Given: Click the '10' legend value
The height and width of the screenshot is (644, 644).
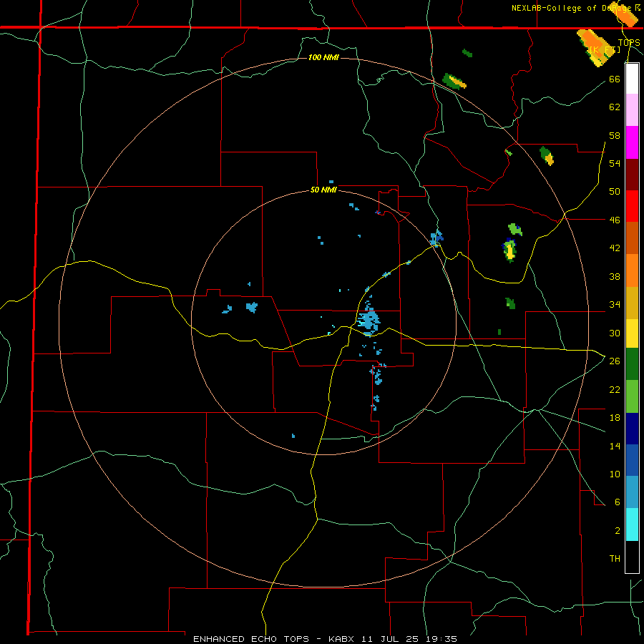Looking at the screenshot, I should point(615,474).
